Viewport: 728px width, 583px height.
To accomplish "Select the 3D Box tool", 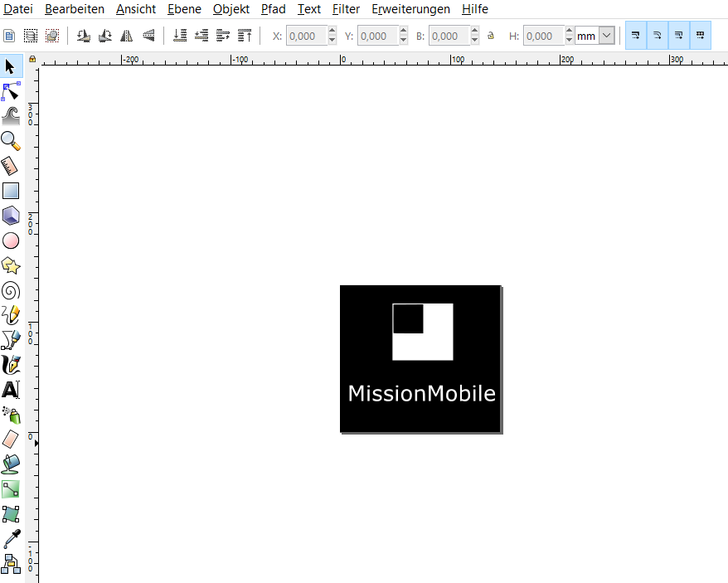I will pyautogui.click(x=10, y=216).
